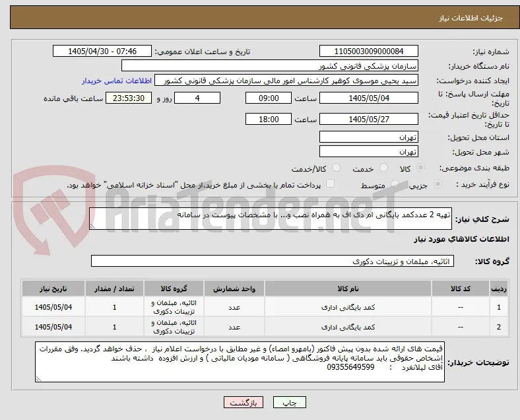This screenshot has height=420, width=520.
Task: Click the quantity 1 in row 2
Action: point(114,327)
